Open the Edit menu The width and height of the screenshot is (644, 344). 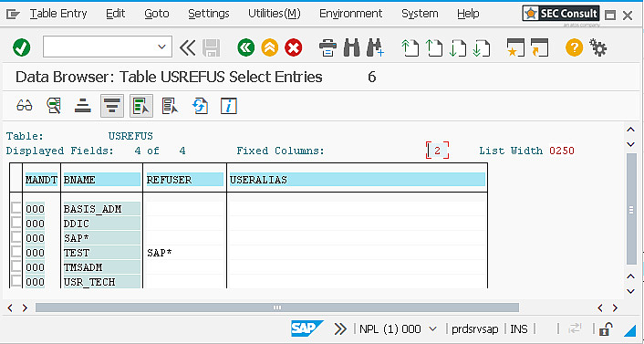click(x=116, y=14)
